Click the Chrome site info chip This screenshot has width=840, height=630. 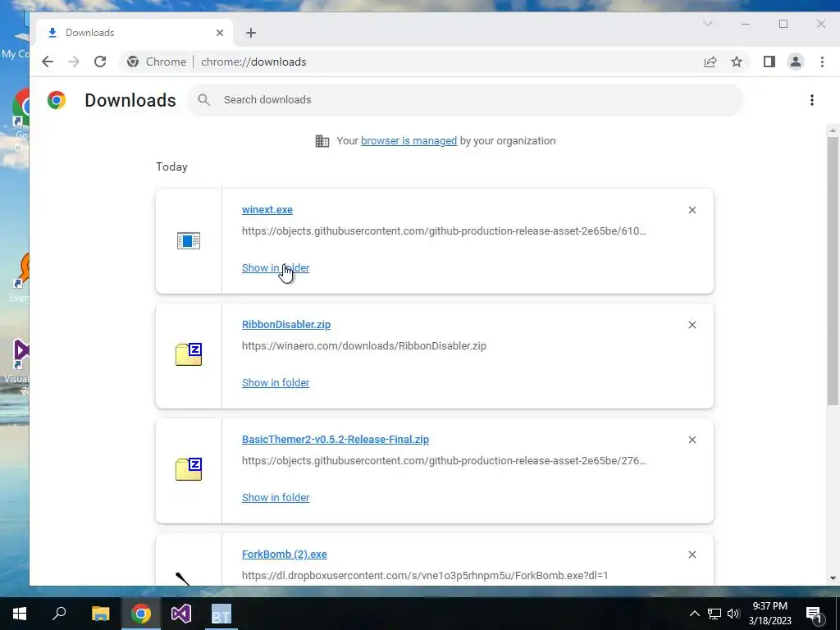coord(157,62)
